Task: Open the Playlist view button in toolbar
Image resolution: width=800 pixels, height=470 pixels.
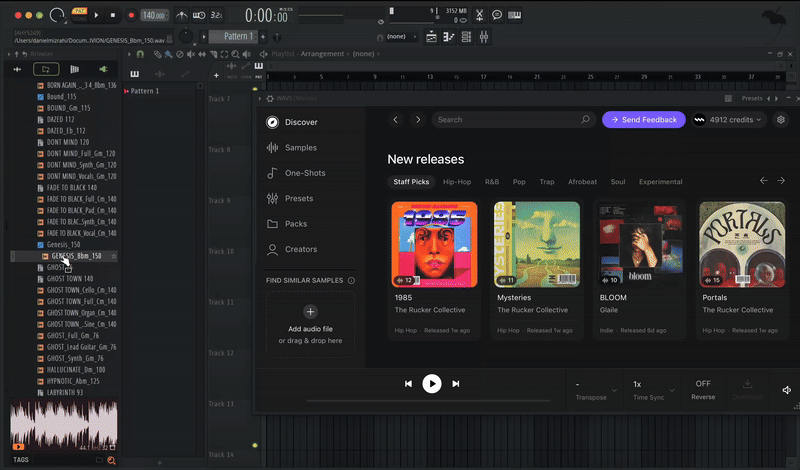Action: [431, 37]
